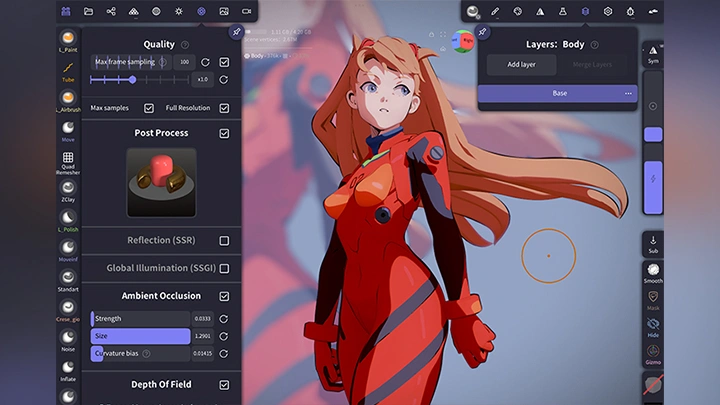Click the Merge Layers button
720x405 pixels.
(x=592, y=65)
